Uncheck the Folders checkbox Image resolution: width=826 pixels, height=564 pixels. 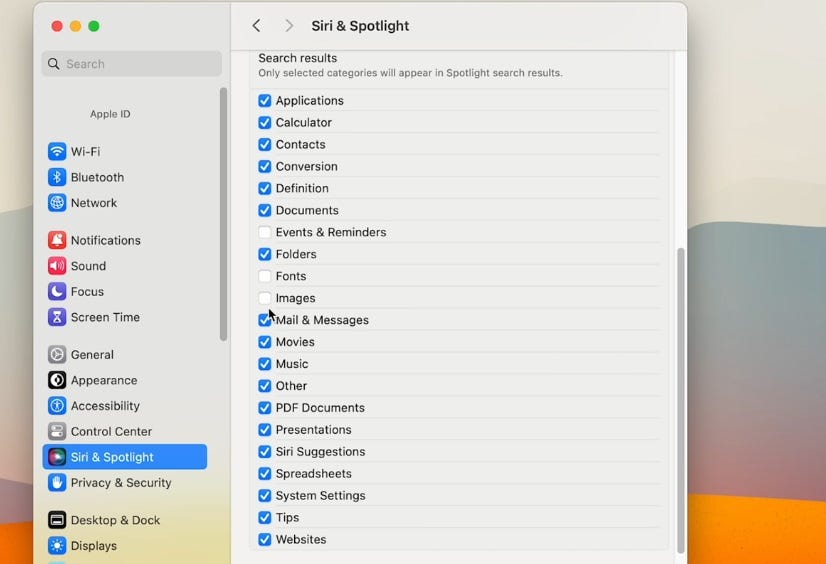265,254
